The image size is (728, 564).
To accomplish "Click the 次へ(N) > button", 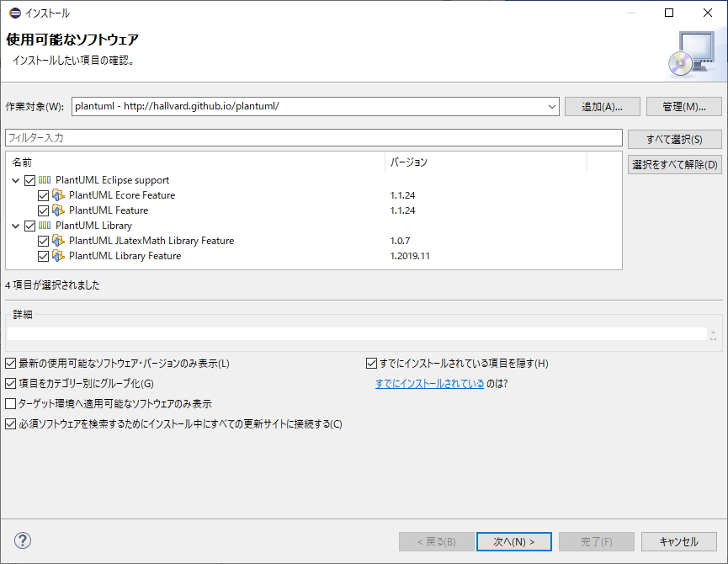I will (513, 541).
